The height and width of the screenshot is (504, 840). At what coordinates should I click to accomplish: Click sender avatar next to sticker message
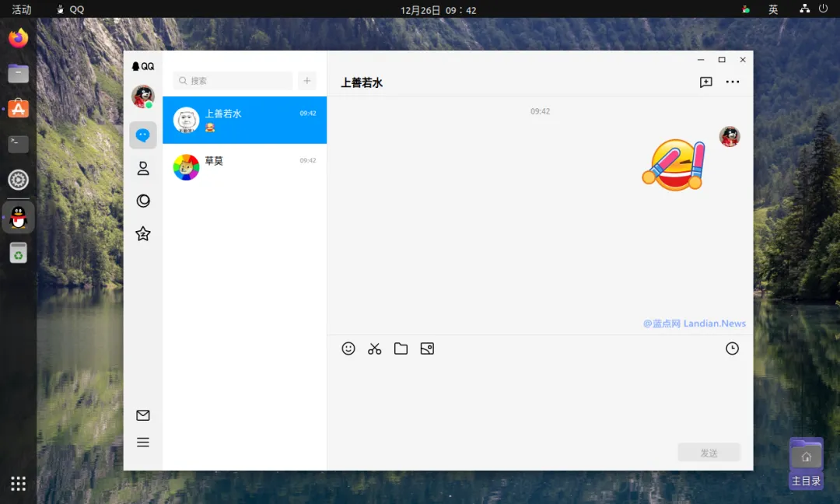click(730, 137)
